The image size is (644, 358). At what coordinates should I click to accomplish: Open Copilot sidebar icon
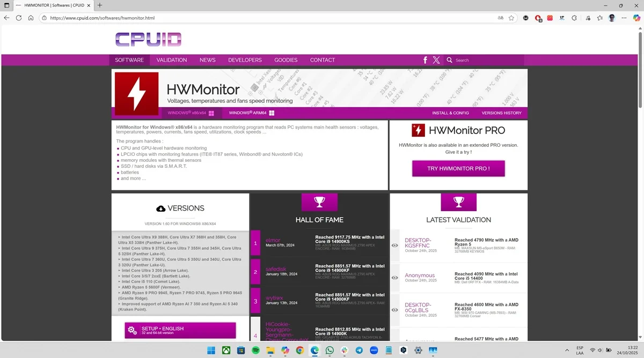click(636, 18)
